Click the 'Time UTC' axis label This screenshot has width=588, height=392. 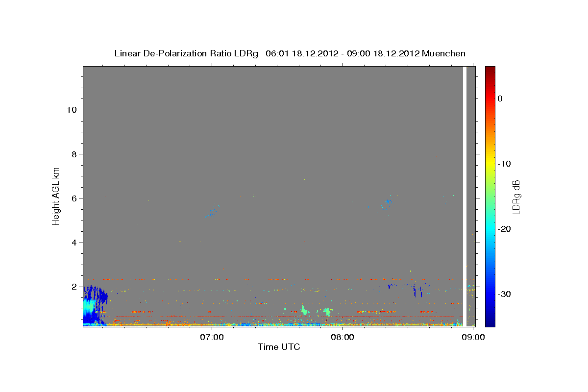(x=279, y=347)
